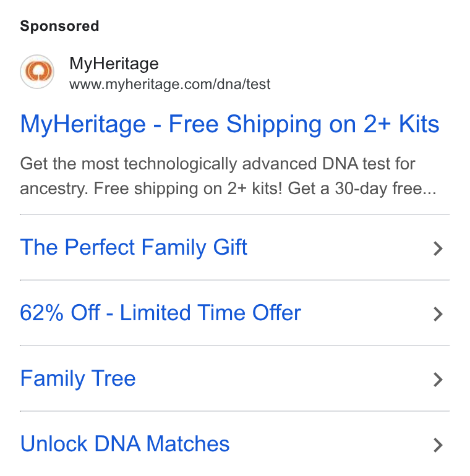Screen dimensions: 470x476
Task: Click the www.myheritage.com/dna/test URL
Action: click(x=169, y=84)
